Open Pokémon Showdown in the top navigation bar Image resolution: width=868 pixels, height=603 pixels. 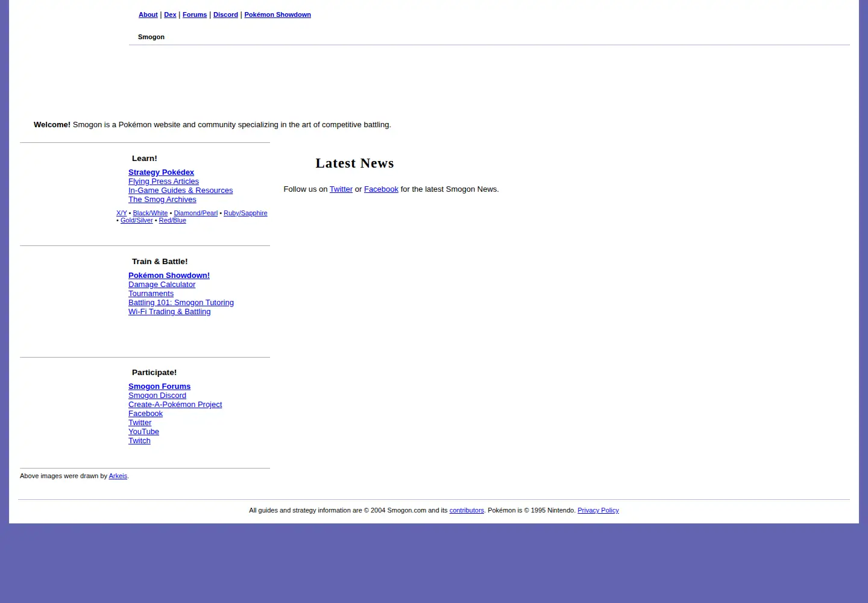pos(277,14)
